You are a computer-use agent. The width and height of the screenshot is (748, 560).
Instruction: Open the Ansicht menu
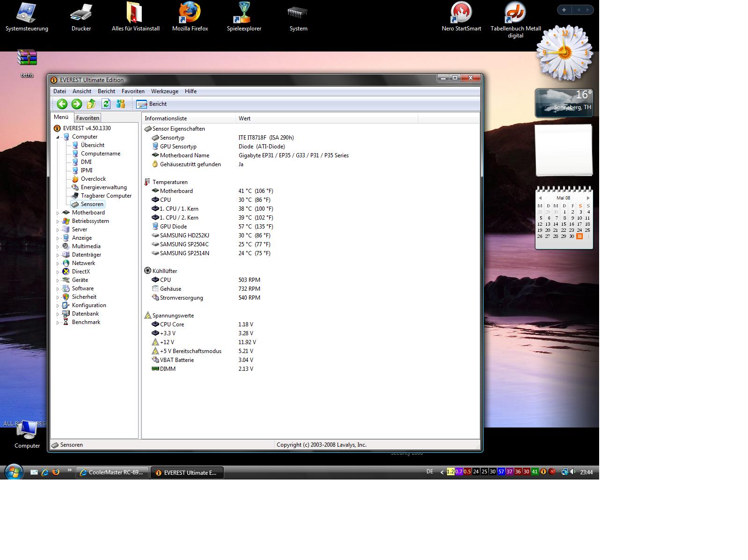coord(82,91)
